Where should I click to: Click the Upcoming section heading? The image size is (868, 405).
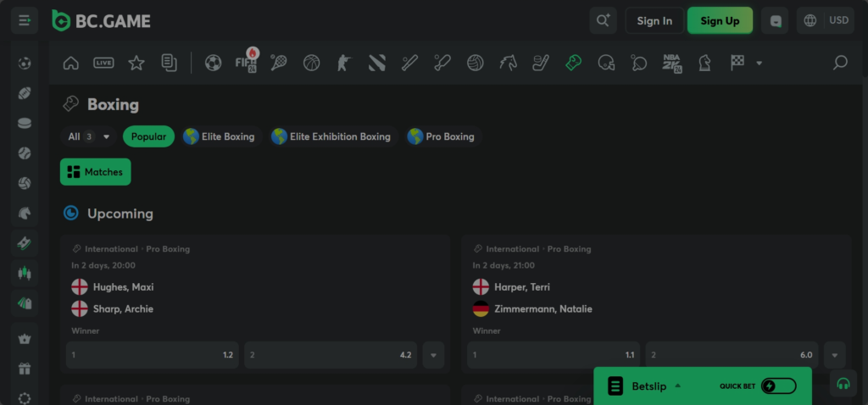tap(120, 214)
